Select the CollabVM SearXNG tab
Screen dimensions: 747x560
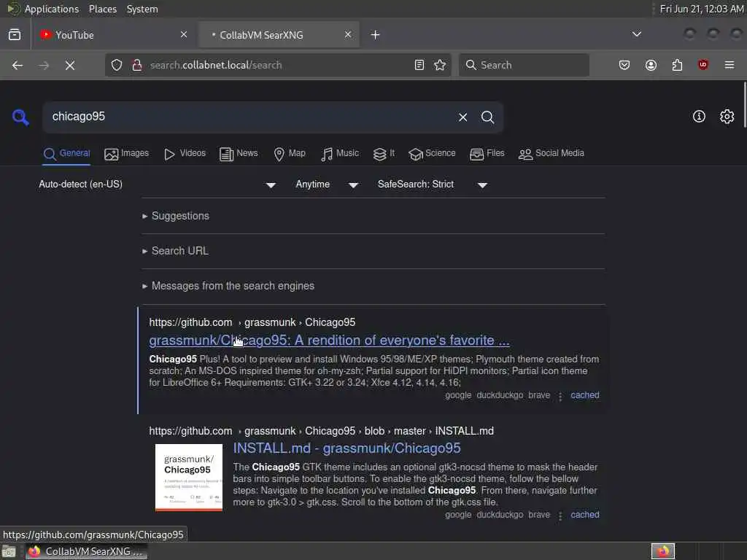pos(279,35)
